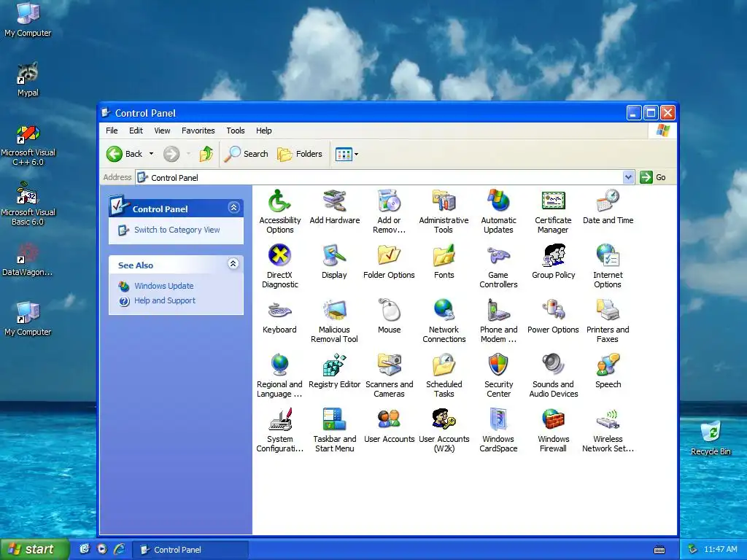Open Administrative Tools icon

[444, 201]
